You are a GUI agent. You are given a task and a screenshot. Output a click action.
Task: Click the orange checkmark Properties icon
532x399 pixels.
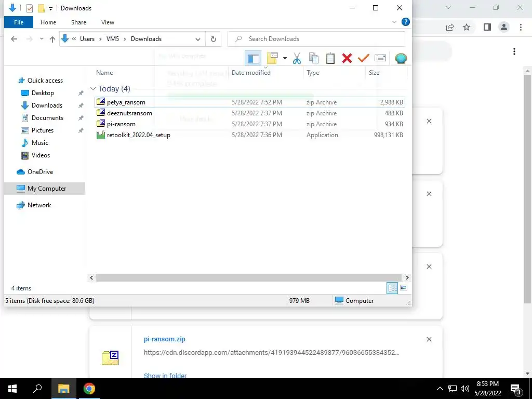pos(363,58)
